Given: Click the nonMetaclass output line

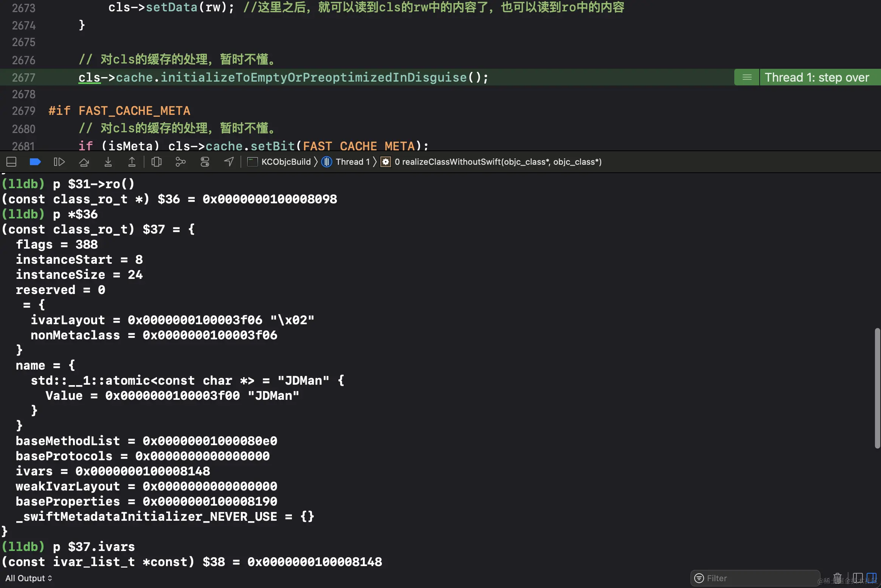Looking at the screenshot, I should pyautogui.click(x=154, y=335).
